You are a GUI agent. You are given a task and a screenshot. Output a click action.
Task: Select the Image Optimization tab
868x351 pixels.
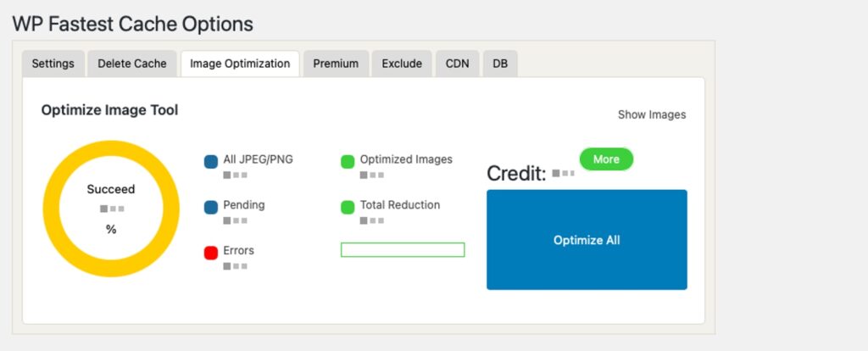click(x=240, y=64)
